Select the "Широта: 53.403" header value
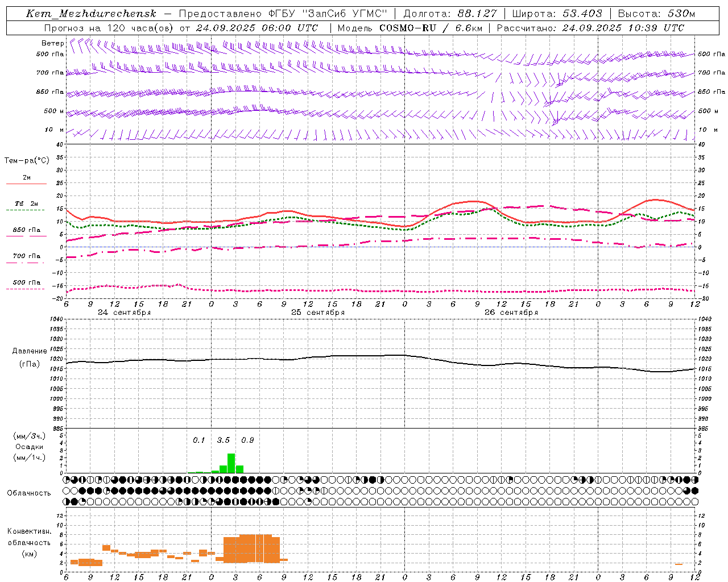The height and width of the screenshot is (582, 728). [557, 14]
